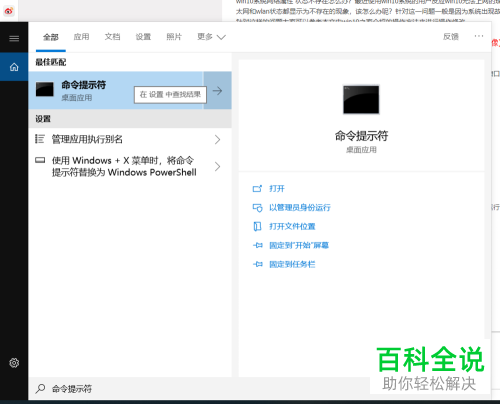Switch to the 全部 tab
Image resolution: width=500 pixels, height=404 pixels.
click(x=51, y=37)
